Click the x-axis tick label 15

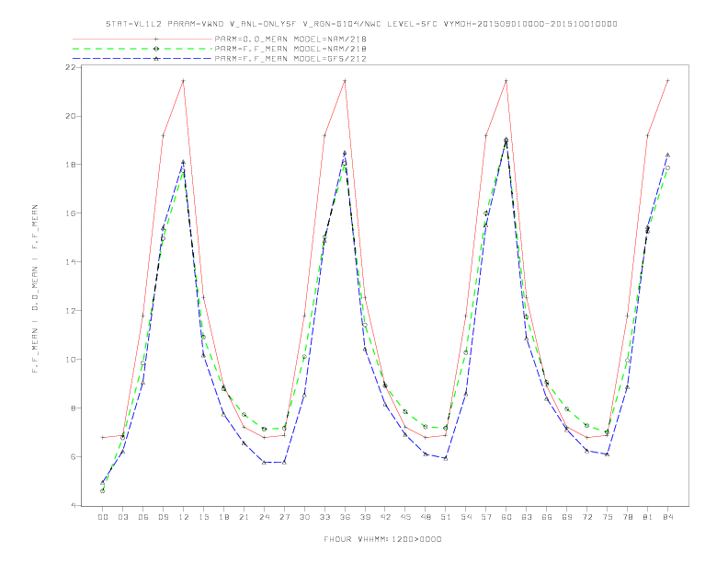(203, 517)
